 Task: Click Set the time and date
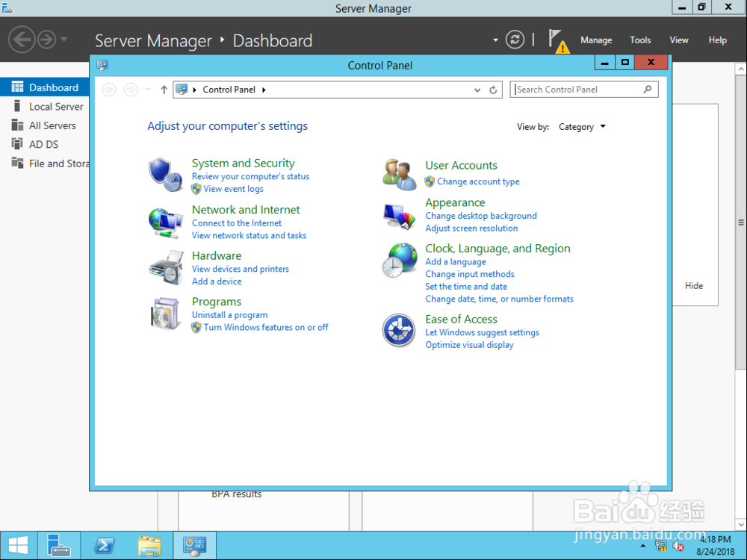[466, 286]
